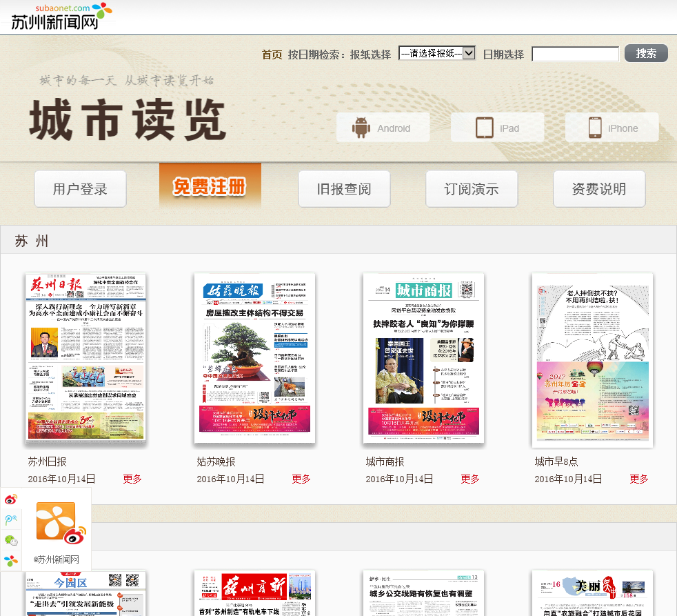Click the iPad download button label
Screen dimensions: 677x616
pyautogui.click(x=509, y=128)
